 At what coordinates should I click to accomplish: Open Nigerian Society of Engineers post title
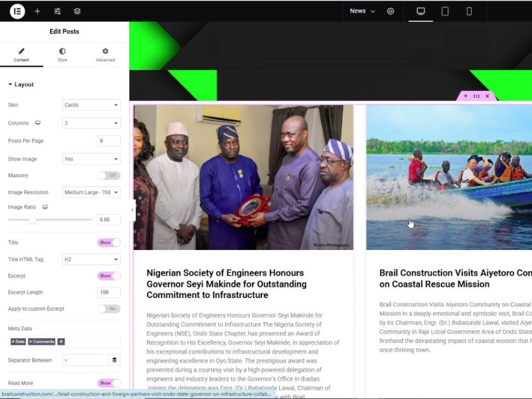click(x=226, y=284)
